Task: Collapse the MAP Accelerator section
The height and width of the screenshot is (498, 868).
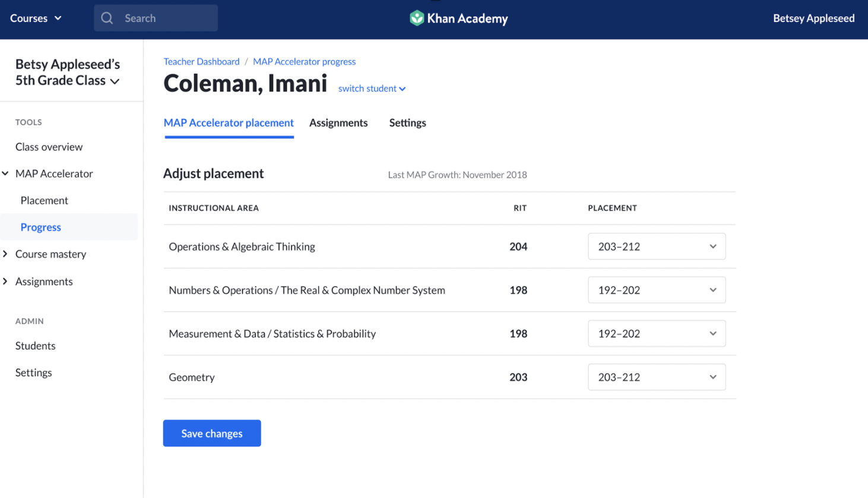Action: point(5,174)
